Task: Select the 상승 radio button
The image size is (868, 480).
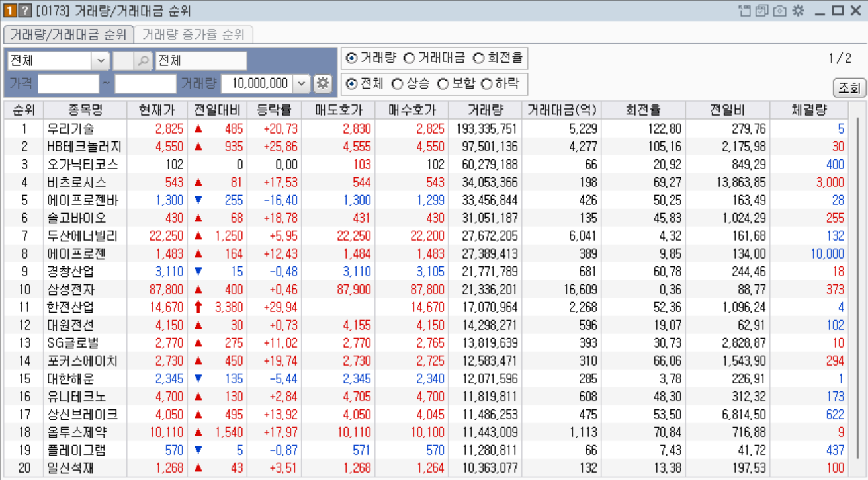Action: [397, 84]
